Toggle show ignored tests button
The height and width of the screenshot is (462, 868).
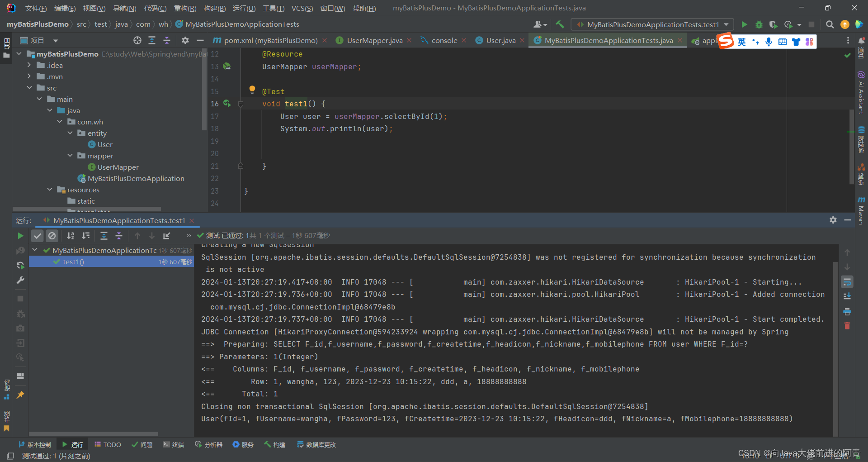coord(52,236)
